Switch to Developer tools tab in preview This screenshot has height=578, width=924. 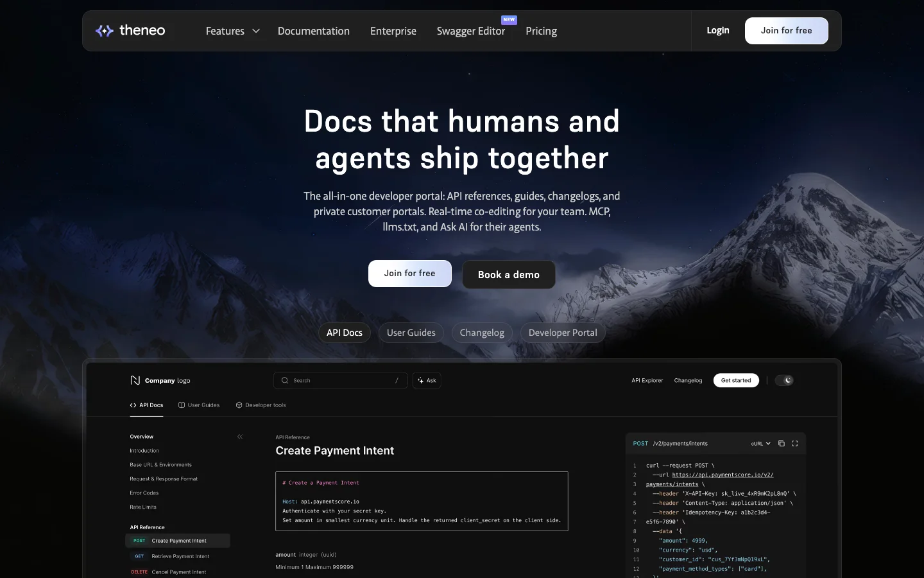(x=261, y=405)
